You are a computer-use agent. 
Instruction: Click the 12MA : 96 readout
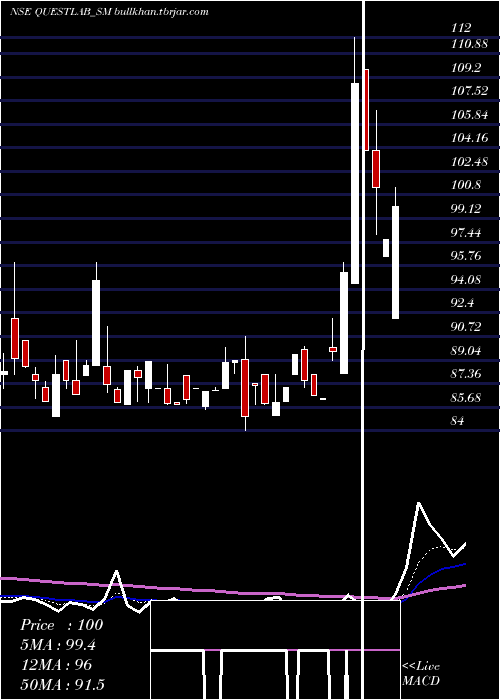[x=57, y=665]
